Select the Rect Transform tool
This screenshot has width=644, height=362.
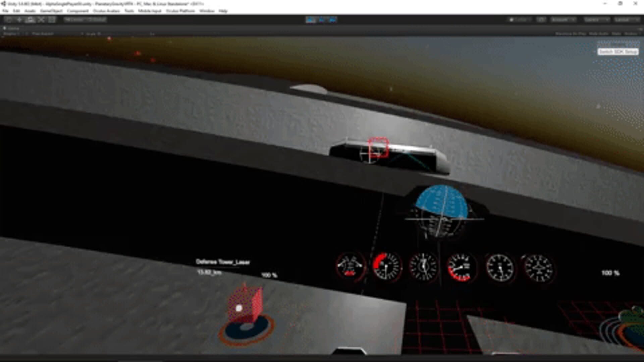coord(52,20)
